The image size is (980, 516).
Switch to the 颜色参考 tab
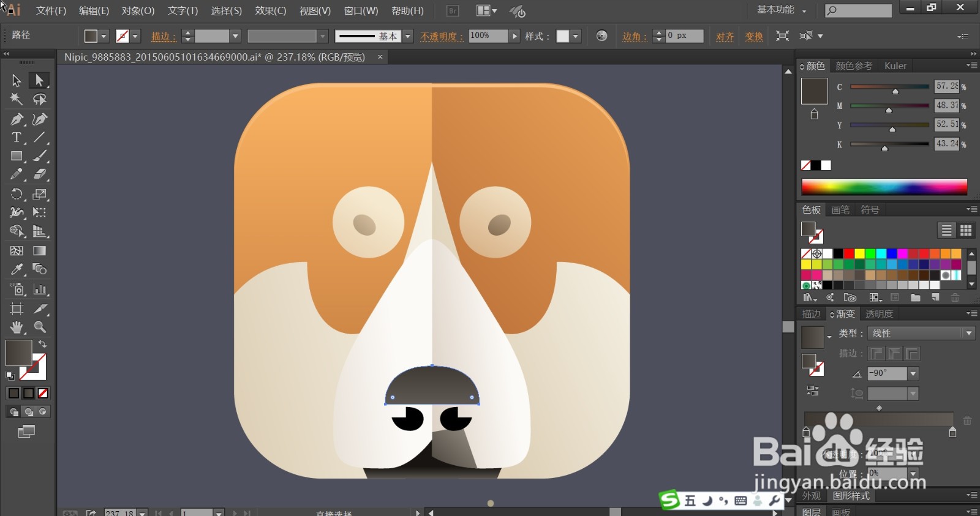tap(854, 65)
